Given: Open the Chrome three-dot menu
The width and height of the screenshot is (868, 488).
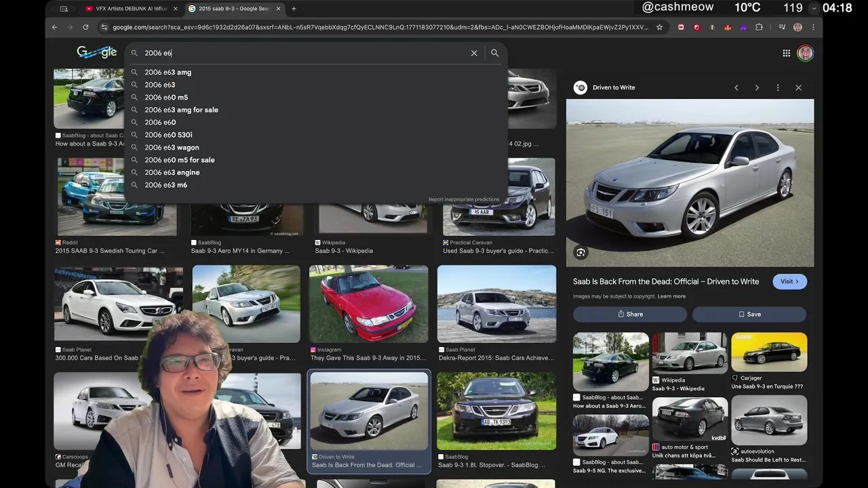Looking at the screenshot, I should (813, 27).
